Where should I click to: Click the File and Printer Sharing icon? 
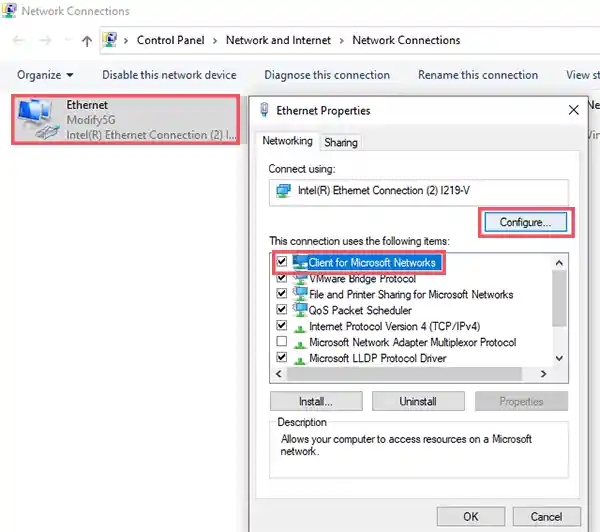[300, 294]
